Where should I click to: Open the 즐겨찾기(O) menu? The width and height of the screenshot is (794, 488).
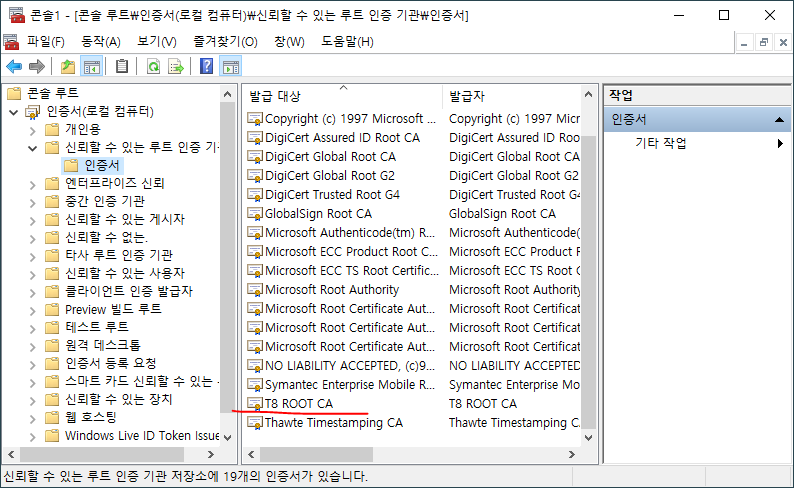(225, 42)
